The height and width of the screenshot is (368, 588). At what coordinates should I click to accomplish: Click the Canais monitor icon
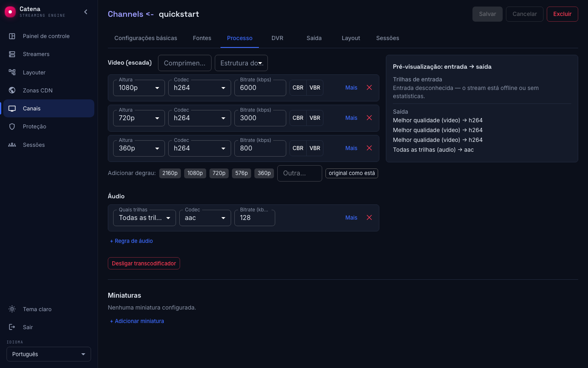click(x=12, y=108)
